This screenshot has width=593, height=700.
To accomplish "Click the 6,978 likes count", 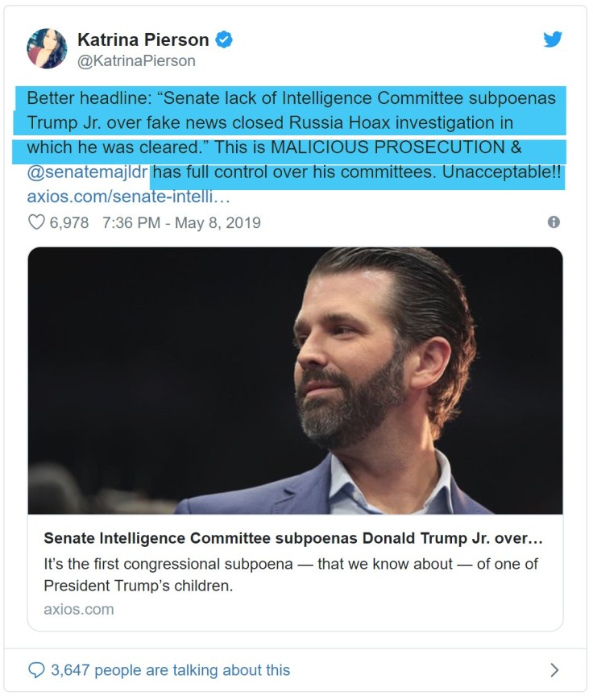I will [69, 222].
